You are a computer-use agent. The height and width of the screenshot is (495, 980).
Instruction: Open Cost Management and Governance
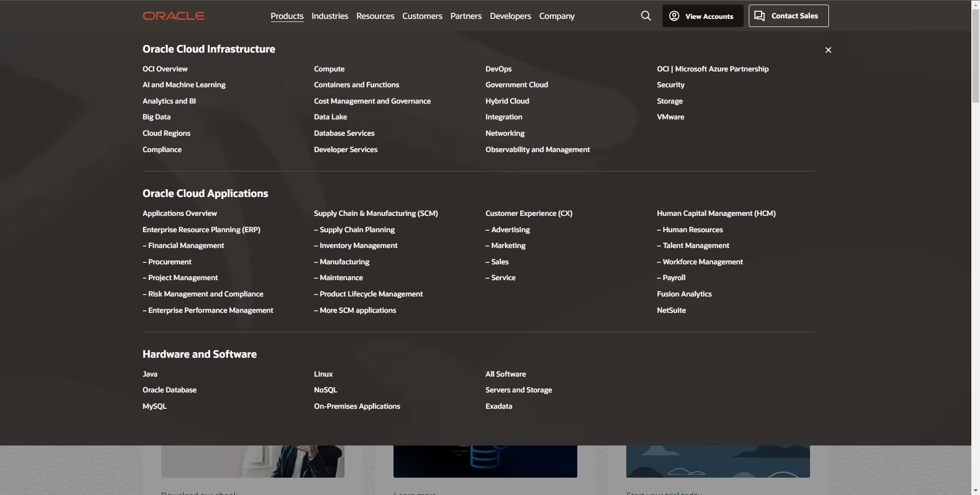pyautogui.click(x=372, y=101)
